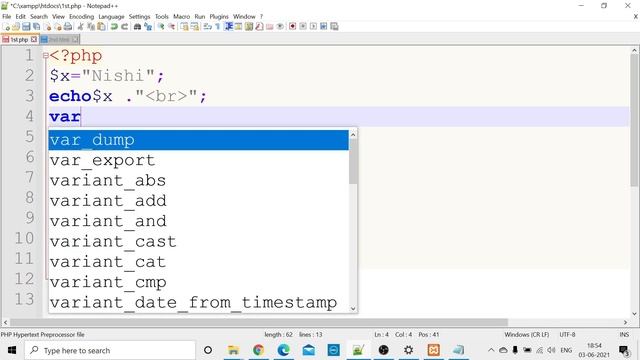Viewport: 640px width, 360px height.
Task: Open the Plugins menu
Action: [x=219, y=16]
